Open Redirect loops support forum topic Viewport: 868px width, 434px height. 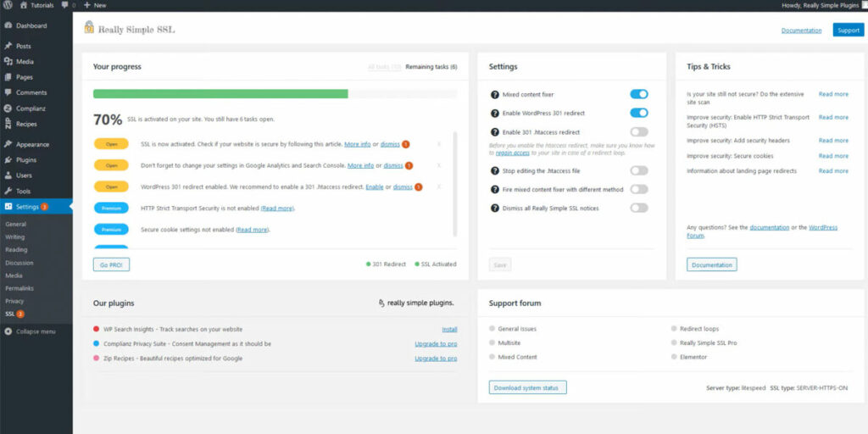[699, 329]
